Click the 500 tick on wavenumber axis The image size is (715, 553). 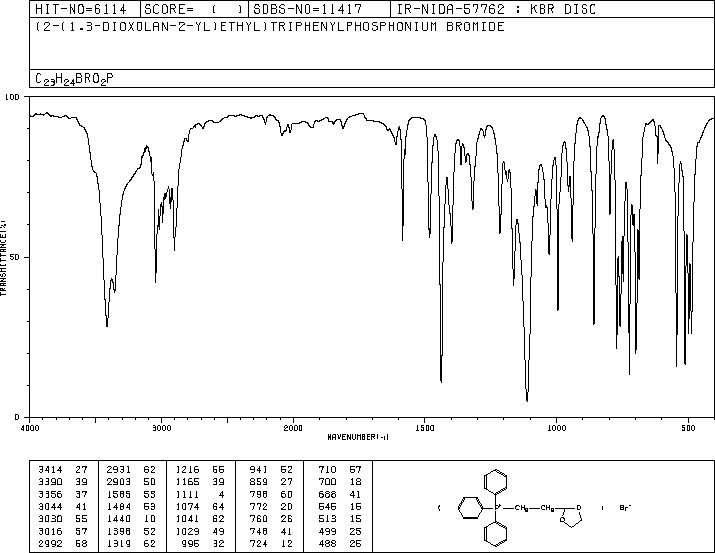(688, 428)
